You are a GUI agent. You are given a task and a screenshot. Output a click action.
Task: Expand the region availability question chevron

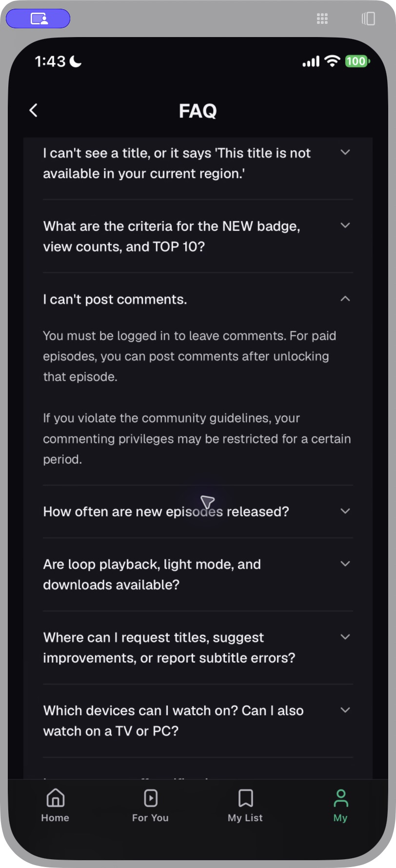coord(345,152)
